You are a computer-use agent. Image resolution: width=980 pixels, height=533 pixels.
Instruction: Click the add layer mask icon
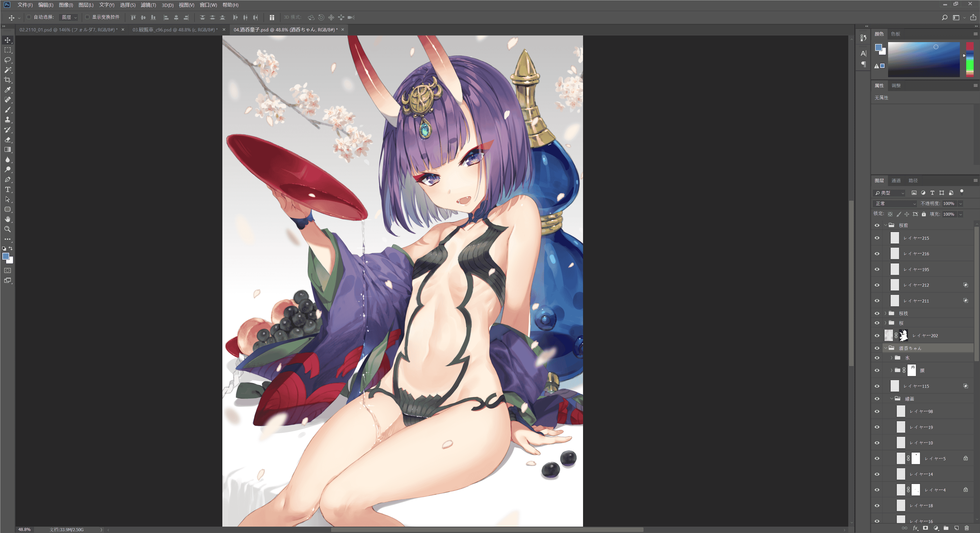(925, 528)
